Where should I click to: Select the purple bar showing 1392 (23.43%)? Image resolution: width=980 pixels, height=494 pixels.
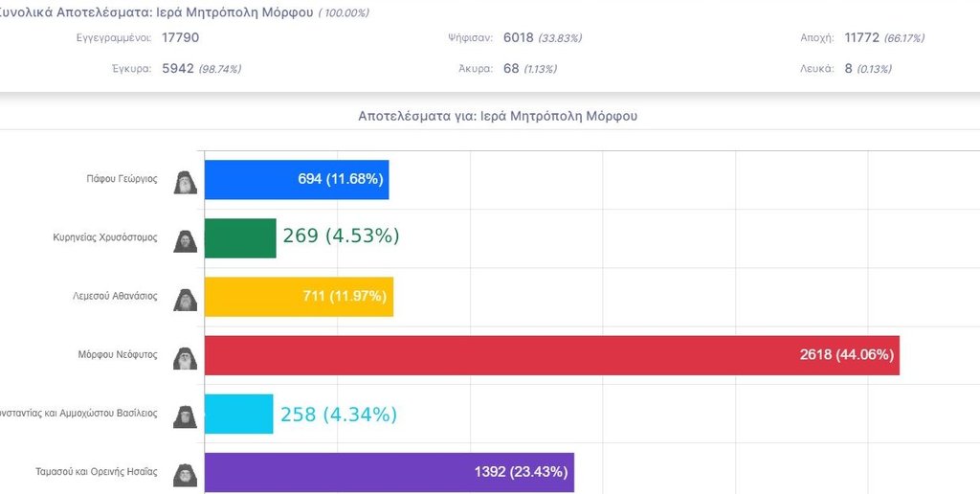[390, 473]
